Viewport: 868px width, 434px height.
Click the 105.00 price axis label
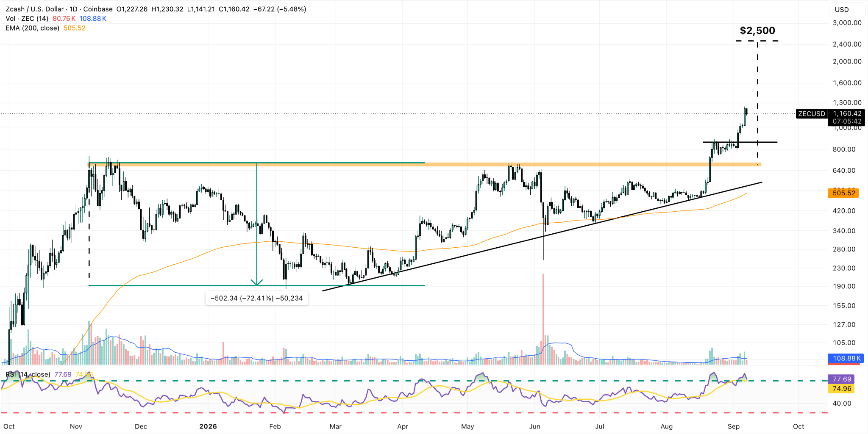point(844,343)
